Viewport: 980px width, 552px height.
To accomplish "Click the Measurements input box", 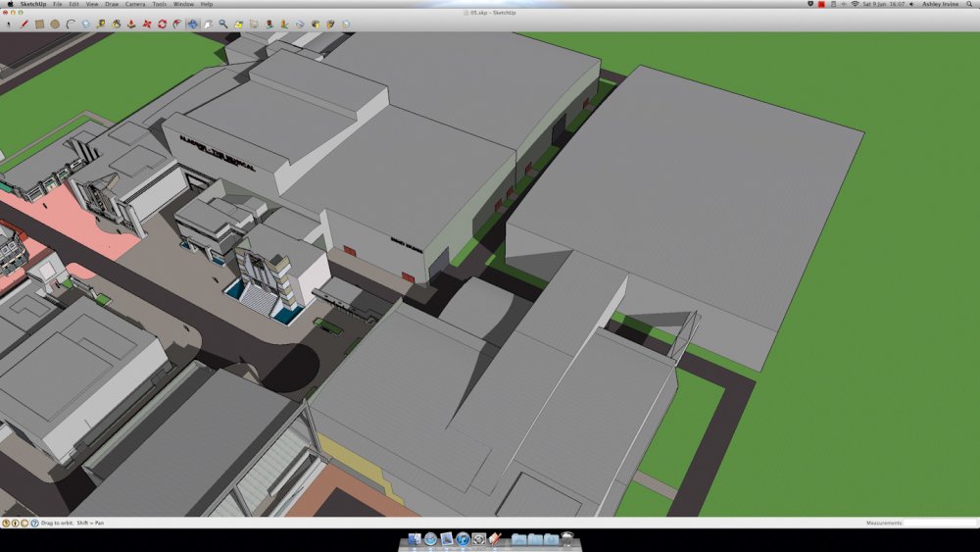I will [939, 523].
